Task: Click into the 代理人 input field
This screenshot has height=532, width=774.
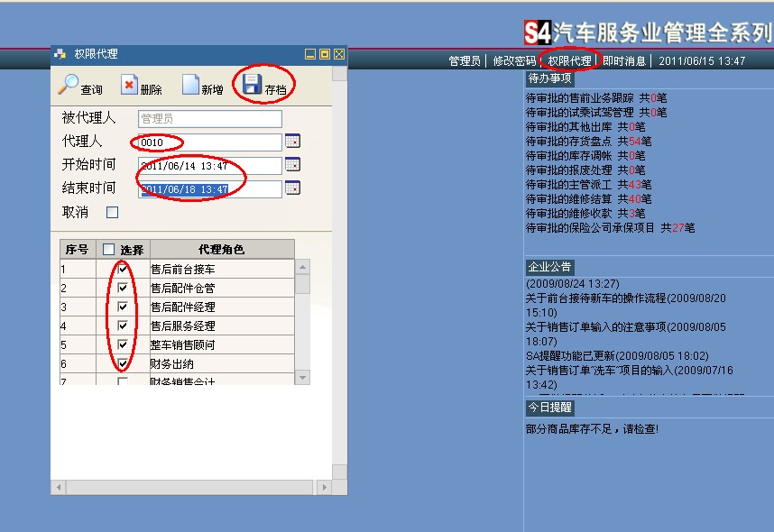Action: (209, 142)
